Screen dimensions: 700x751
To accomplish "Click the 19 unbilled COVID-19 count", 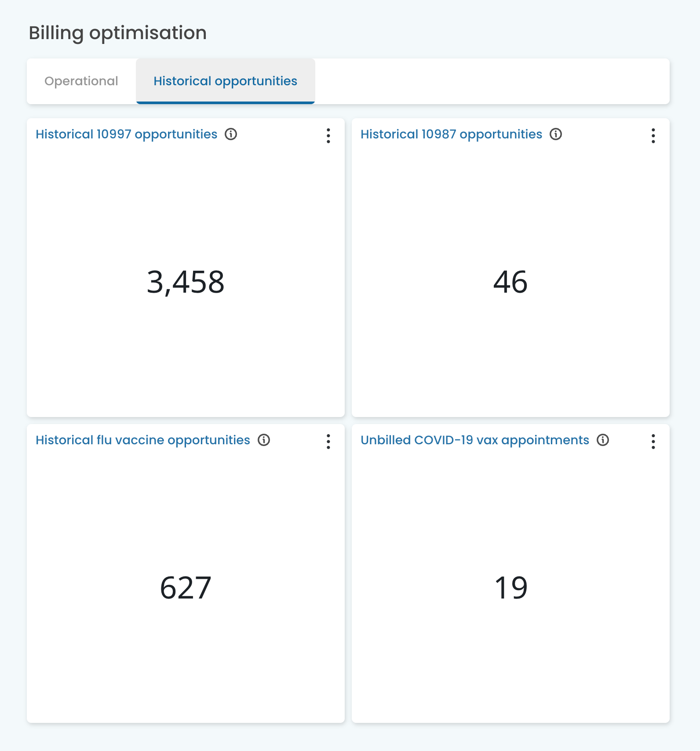I will (510, 588).
